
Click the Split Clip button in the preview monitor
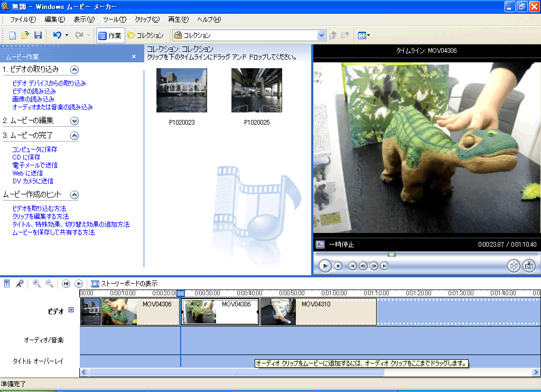514,266
